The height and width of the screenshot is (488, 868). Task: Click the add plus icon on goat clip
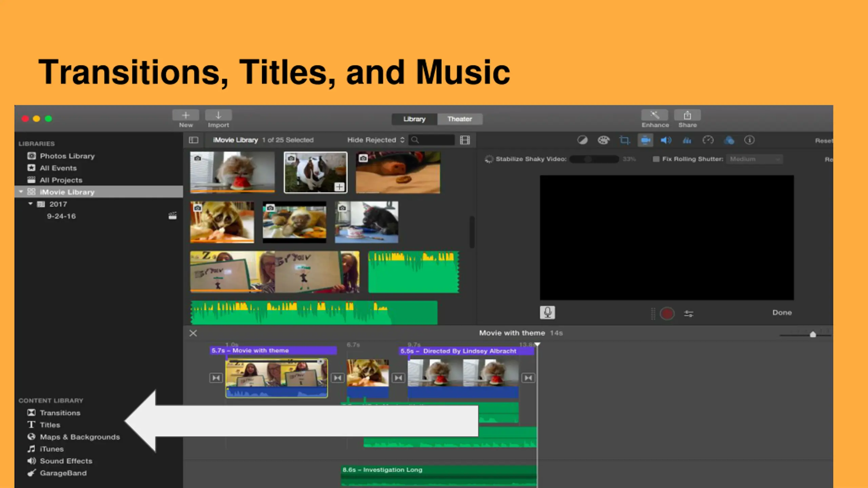pyautogui.click(x=339, y=187)
